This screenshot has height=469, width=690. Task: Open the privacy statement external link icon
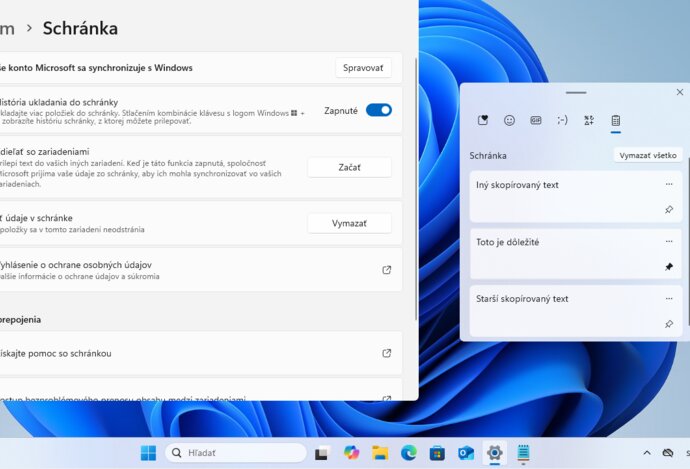(x=386, y=270)
